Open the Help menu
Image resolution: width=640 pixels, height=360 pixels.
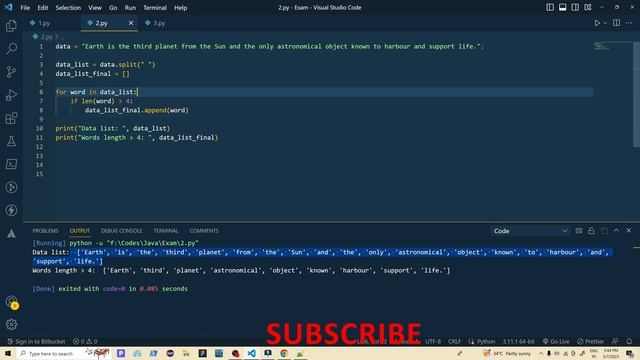tap(180, 7)
